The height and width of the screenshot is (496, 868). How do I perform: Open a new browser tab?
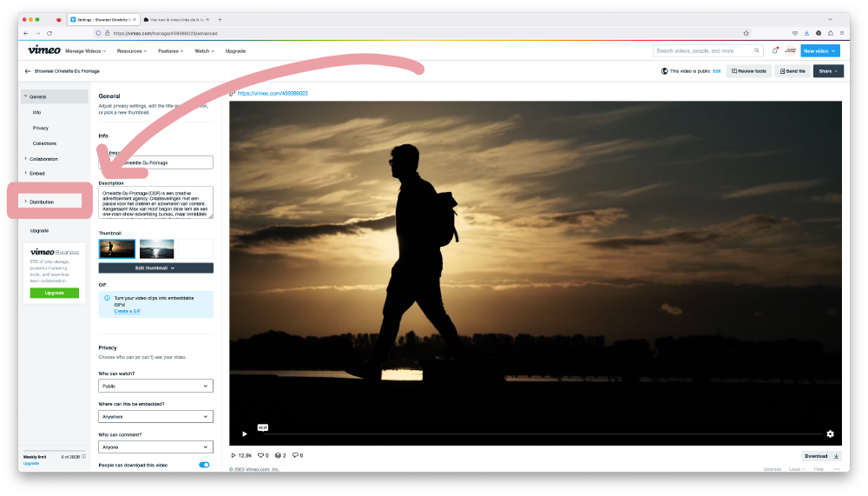(x=220, y=19)
